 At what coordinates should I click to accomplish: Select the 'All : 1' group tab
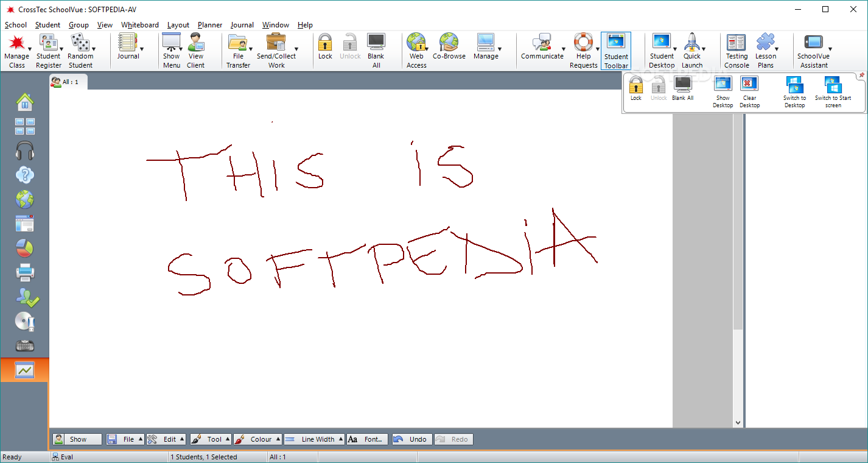68,82
